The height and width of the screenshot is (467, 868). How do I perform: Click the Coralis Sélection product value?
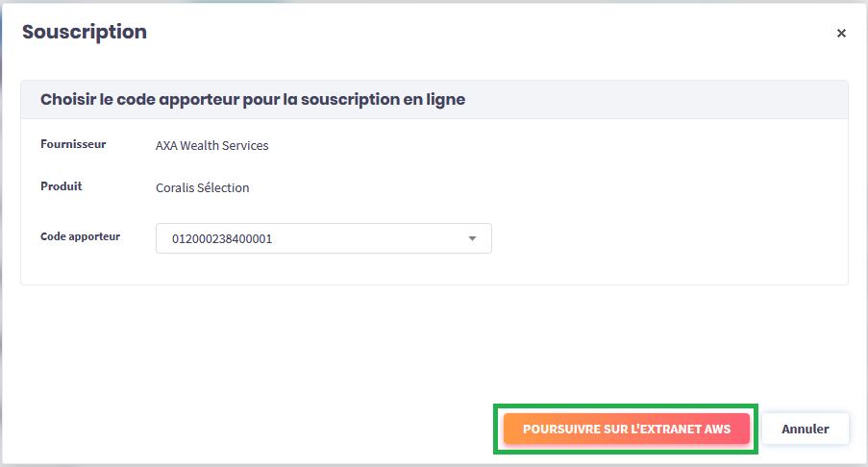[202, 188]
